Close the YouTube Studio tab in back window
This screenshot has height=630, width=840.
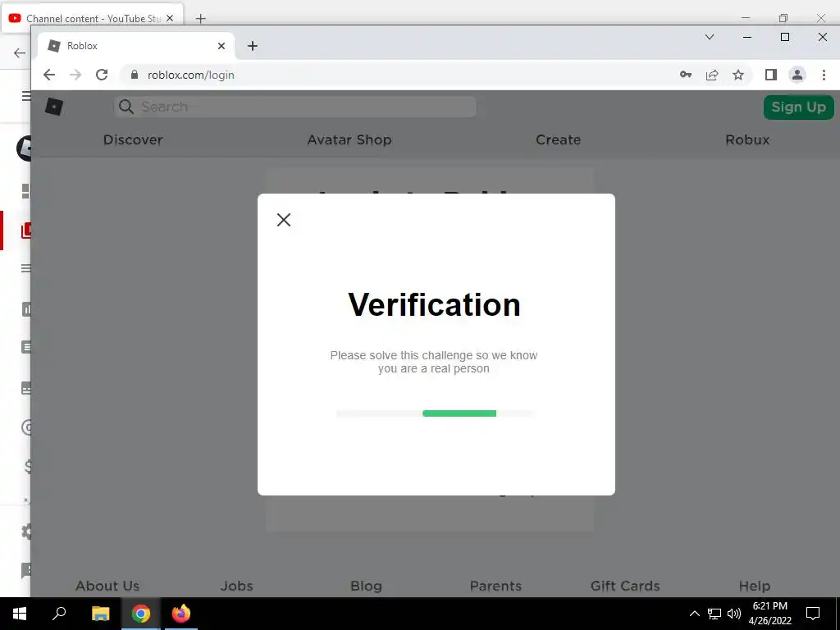170,18
